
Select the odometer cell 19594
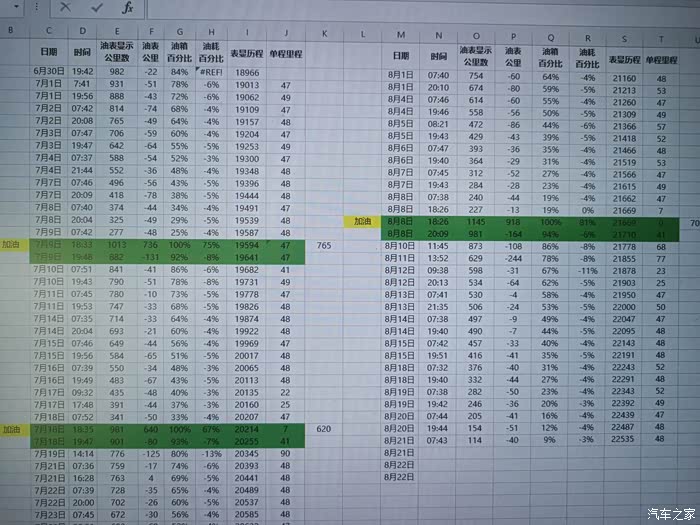click(247, 245)
